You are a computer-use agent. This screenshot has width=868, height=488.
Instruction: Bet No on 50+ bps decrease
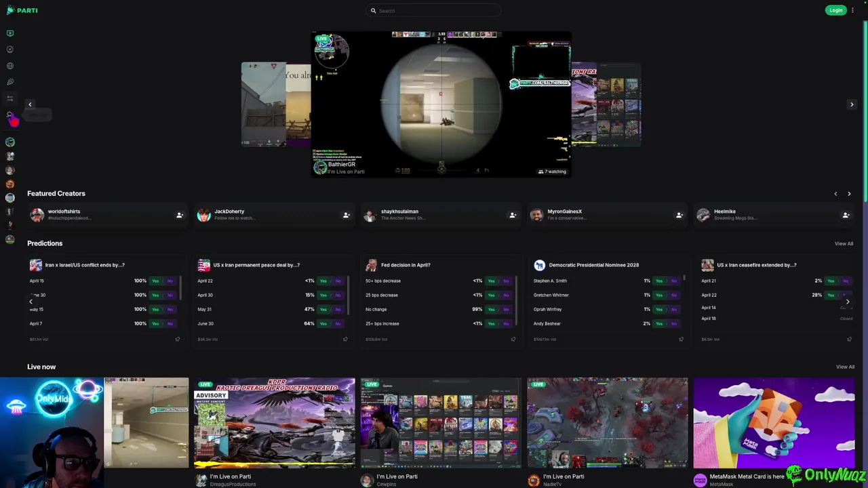(506, 281)
